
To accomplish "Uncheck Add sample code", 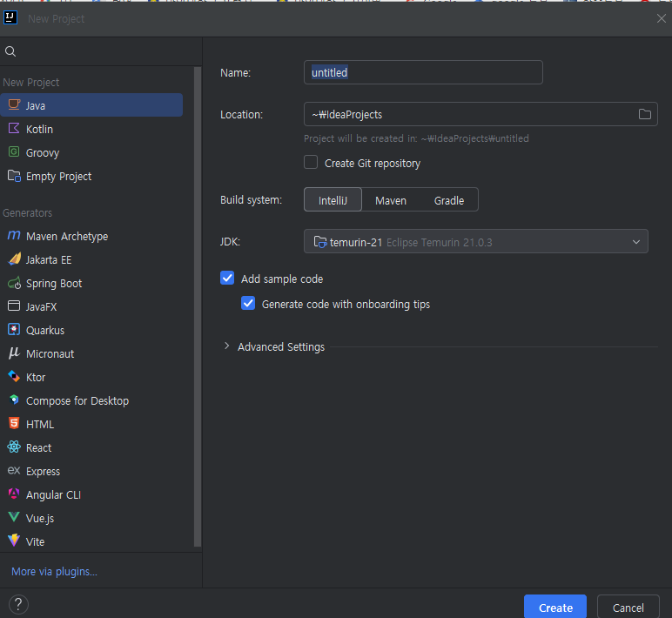I will [x=227, y=279].
